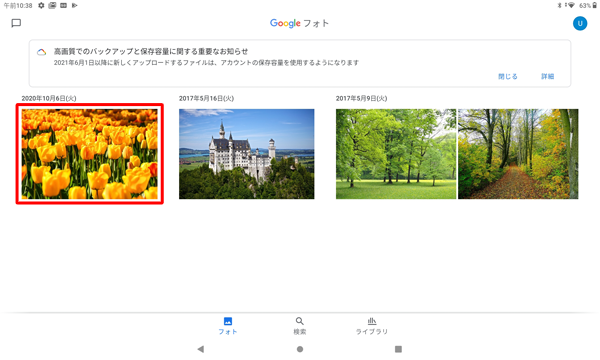The height and width of the screenshot is (360, 600).
Task: Select the 2020年10月6日(火) date header
Action: coord(49,98)
